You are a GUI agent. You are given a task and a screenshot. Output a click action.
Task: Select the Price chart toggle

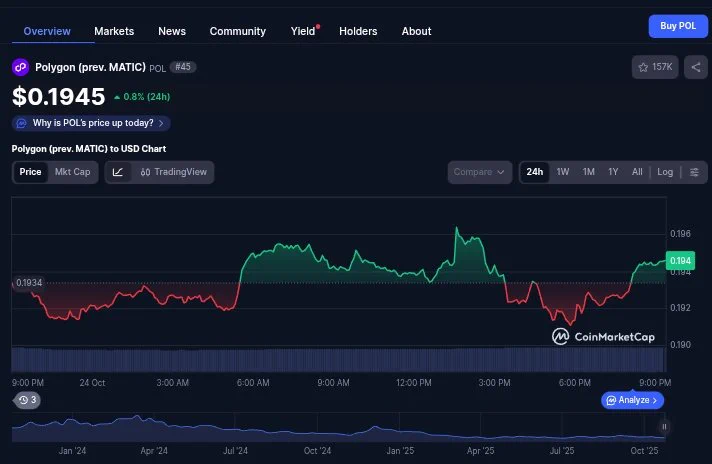(x=30, y=172)
